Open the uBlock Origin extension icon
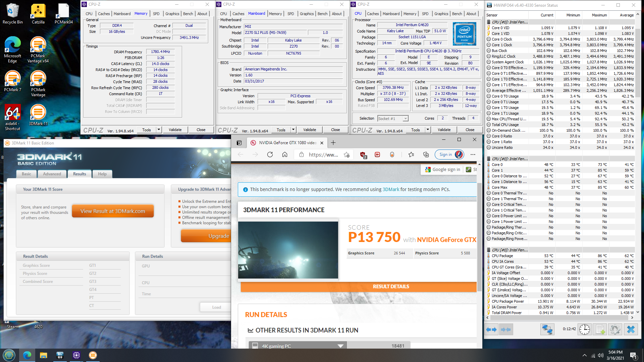Screen dimensions: 644x362 click(x=363, y=155)
